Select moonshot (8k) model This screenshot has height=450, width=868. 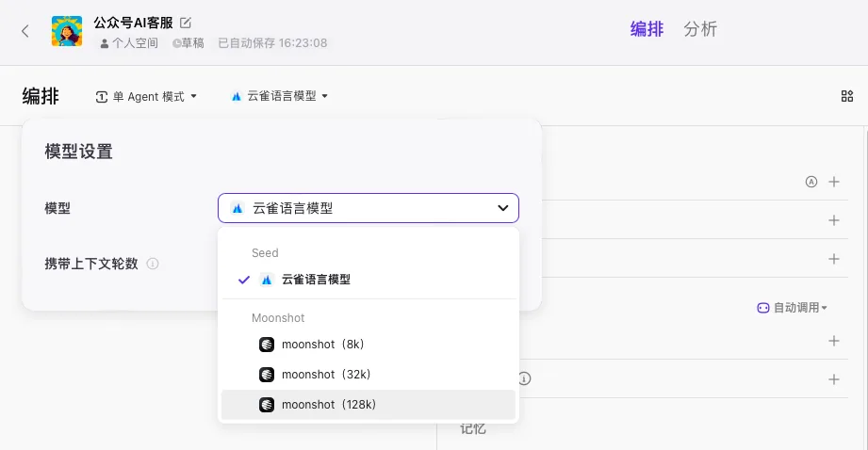coord(368,345)
